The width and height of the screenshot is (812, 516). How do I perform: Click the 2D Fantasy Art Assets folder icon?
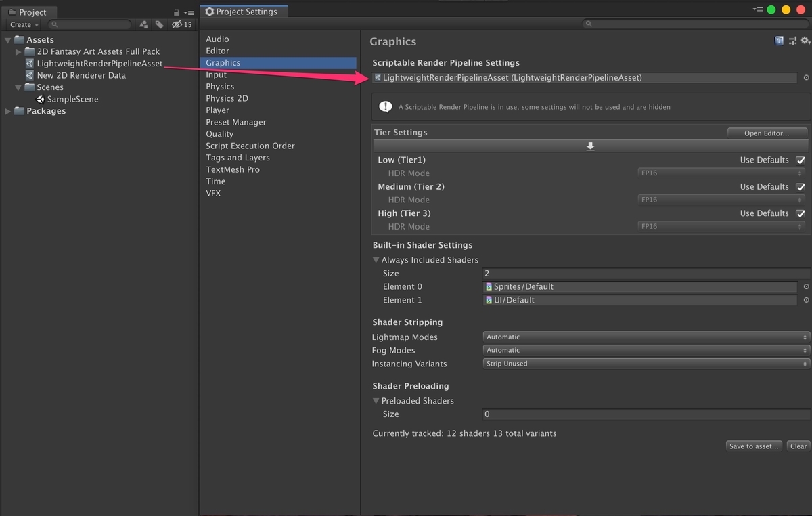(x=30, y=51)
